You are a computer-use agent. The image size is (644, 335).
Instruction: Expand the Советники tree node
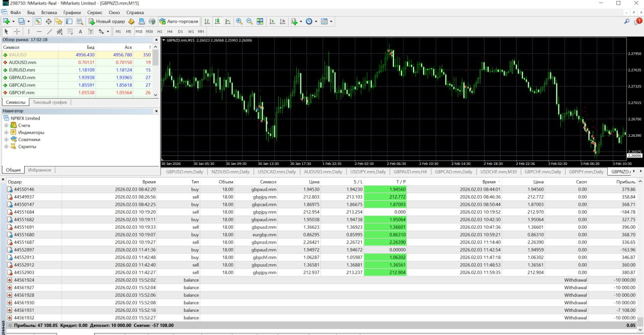7,139
